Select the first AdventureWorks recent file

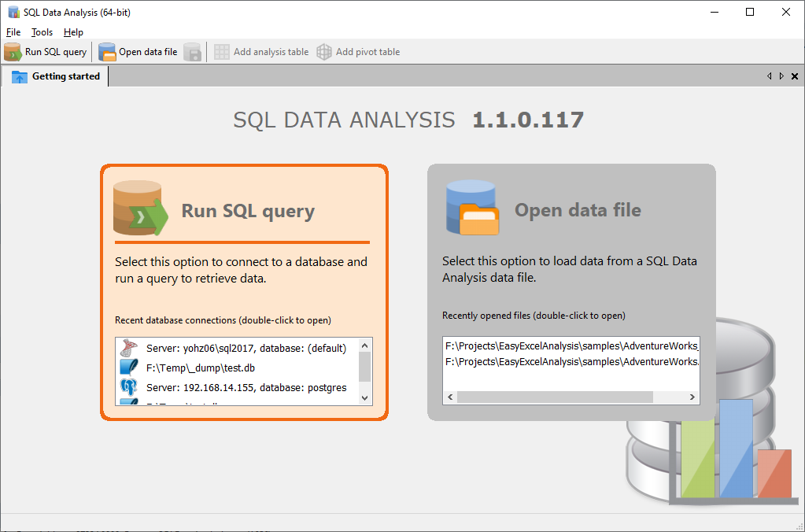[567, 345]
